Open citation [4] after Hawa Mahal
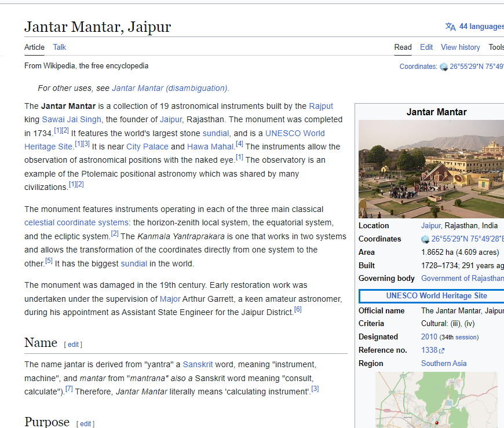The image size is (504, 428). [239, 144]
